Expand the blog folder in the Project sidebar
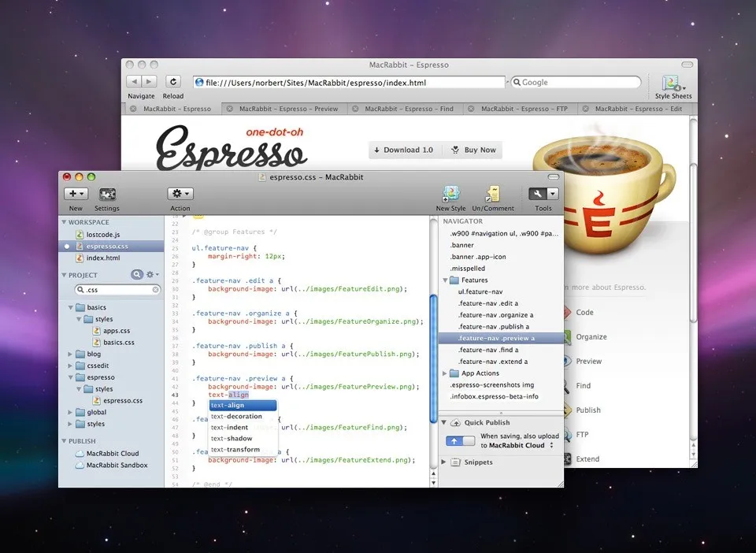 coord(69,354)
